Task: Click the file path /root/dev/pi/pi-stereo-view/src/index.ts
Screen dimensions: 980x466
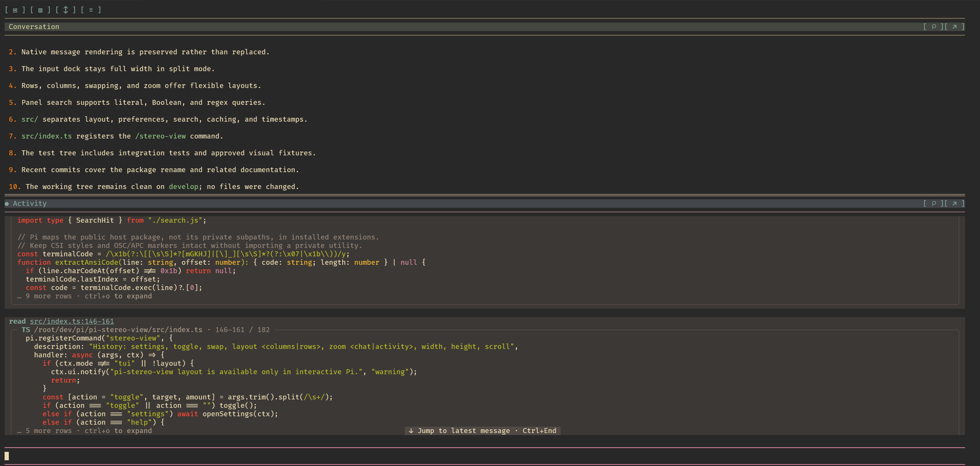Action: click(x=118, y=330)
